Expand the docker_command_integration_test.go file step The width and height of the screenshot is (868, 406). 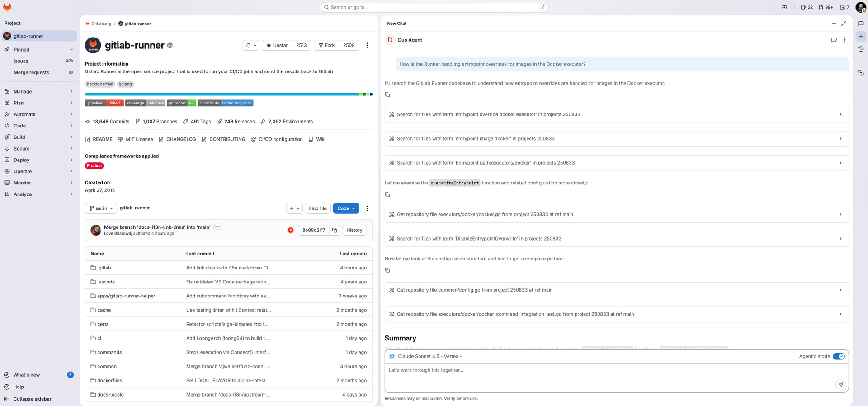616,314
